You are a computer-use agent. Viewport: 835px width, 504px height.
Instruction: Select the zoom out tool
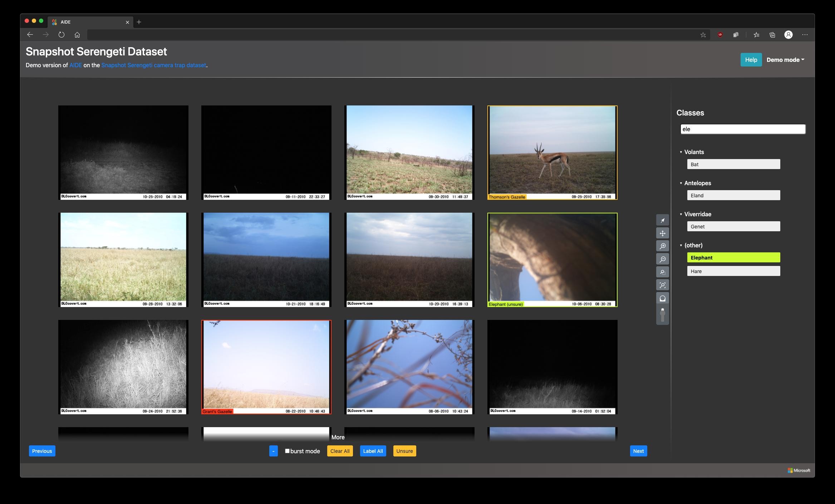coord(663,259)
